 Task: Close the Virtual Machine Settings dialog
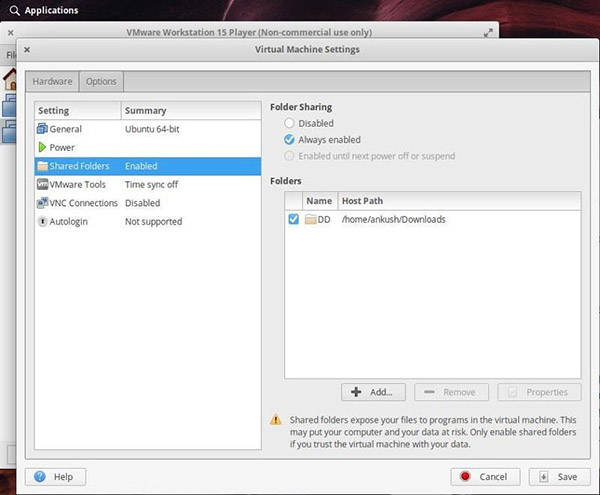27,49
